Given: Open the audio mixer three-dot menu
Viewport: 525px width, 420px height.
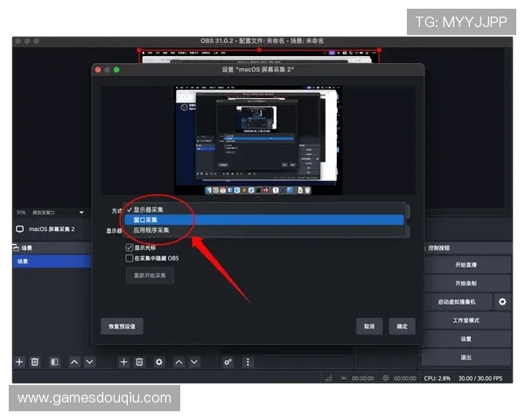Looking at the screenshot, I should click(248, 361).
